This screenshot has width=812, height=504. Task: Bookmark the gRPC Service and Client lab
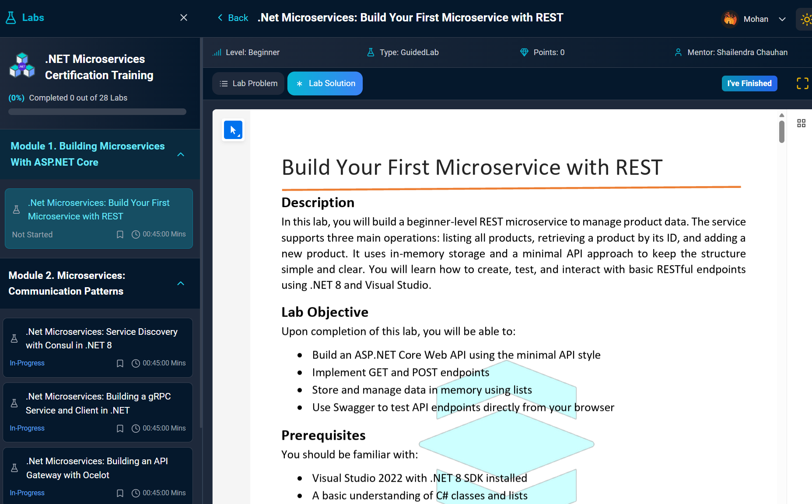click(x=120, y=428)
